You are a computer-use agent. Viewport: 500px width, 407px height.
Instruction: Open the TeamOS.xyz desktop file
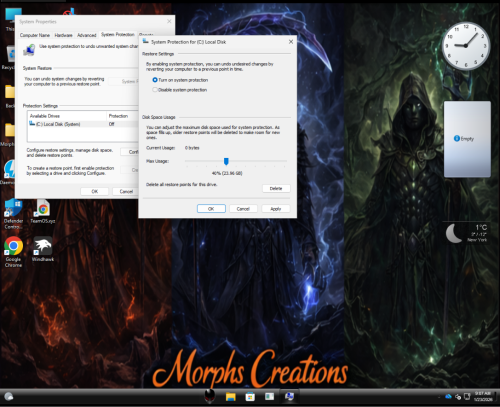coord(43,212)
